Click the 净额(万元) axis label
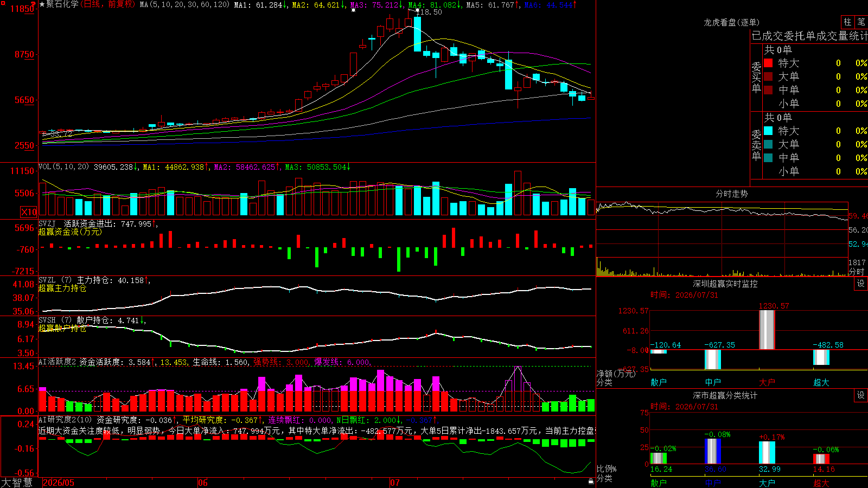Image resolution: width=868 pixels, height=488 pixels. [616, 374]
